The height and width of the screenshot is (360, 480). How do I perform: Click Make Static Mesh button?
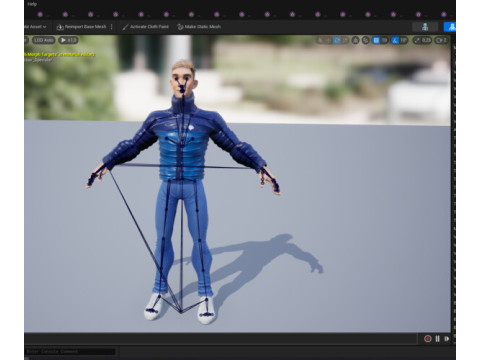click(x=199, y=27)
